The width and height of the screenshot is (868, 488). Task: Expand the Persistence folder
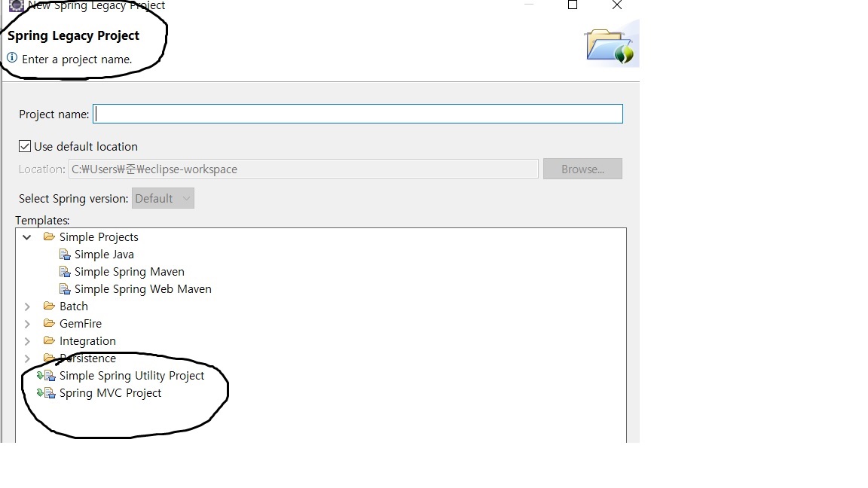pos(26,358)
